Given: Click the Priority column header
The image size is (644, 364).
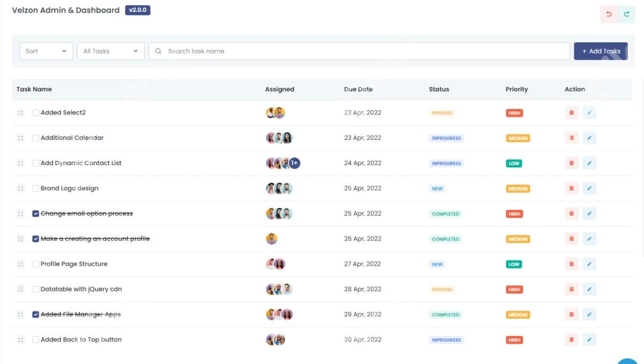Looking at the screenshot, I should [516, 89].
